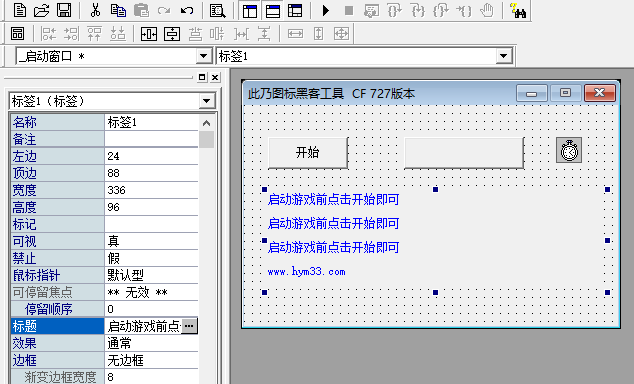Click the 渐变边框宽度 value 8

[x=152, y=377]
